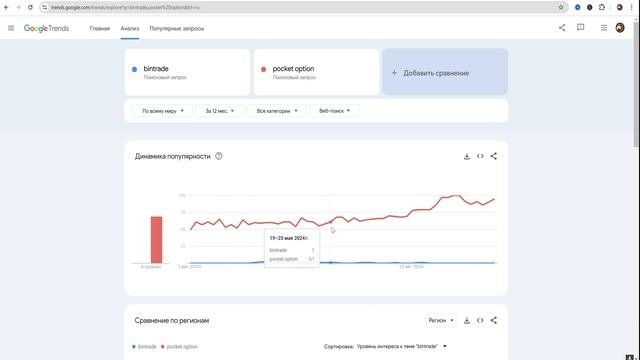Expand the Все категории dropdown
640x360 pixels.
(x=277, y=111)
